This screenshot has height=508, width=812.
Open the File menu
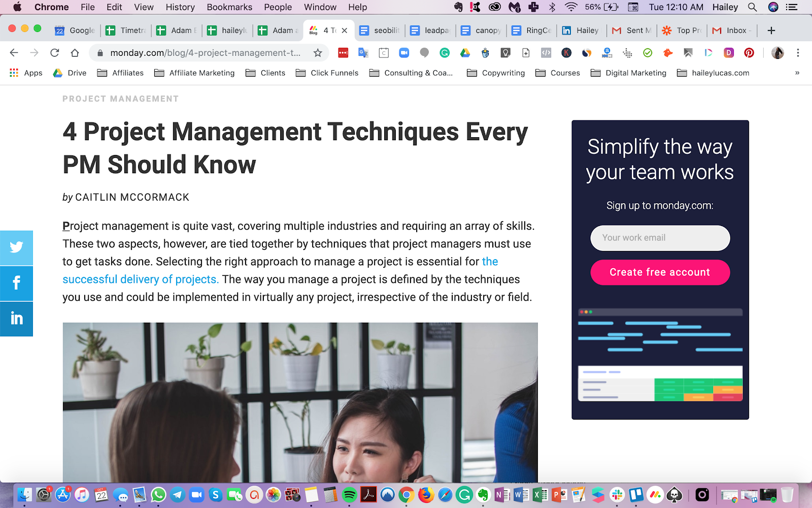(x=88, y=7)
